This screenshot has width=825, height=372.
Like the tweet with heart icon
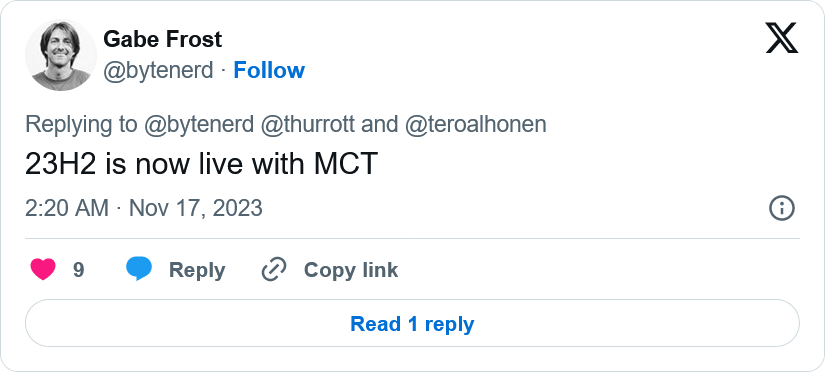tap(43, 270)
